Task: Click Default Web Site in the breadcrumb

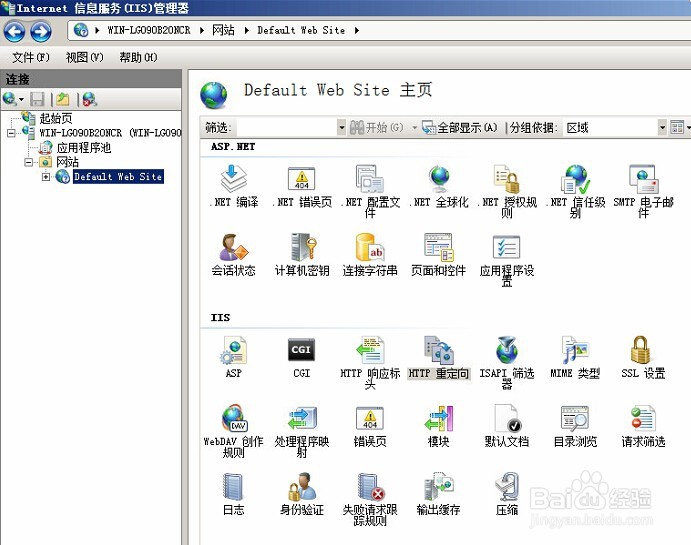Action: click(x=301, y=30)
